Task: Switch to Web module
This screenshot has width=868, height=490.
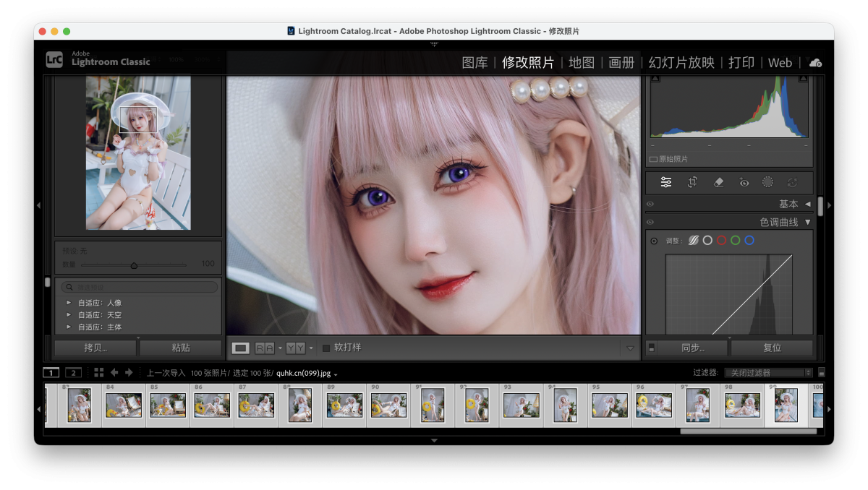Action: coord(780,63)
